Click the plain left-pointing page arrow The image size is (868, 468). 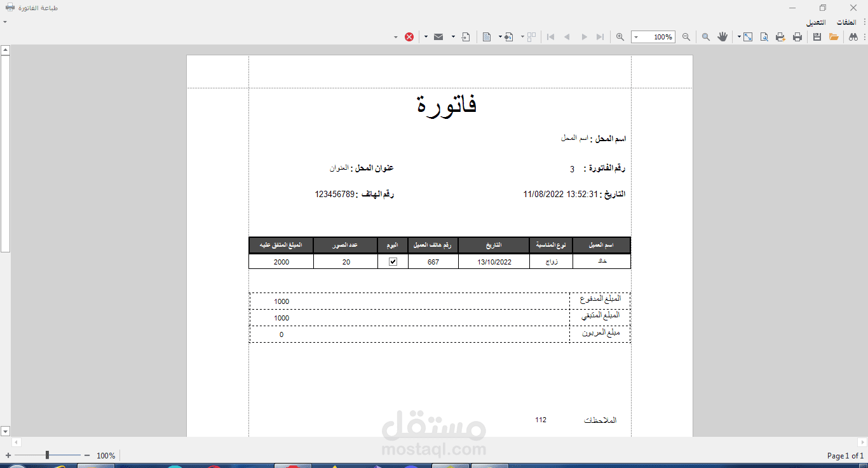[x=567, y=37]
